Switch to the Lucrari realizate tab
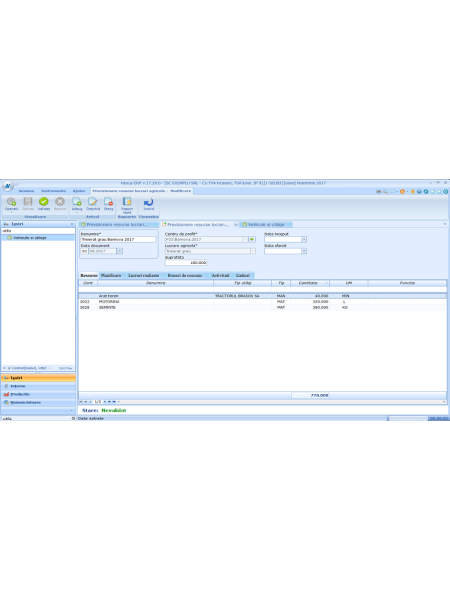The image size is (450, 600). click(x=143, y=276)
